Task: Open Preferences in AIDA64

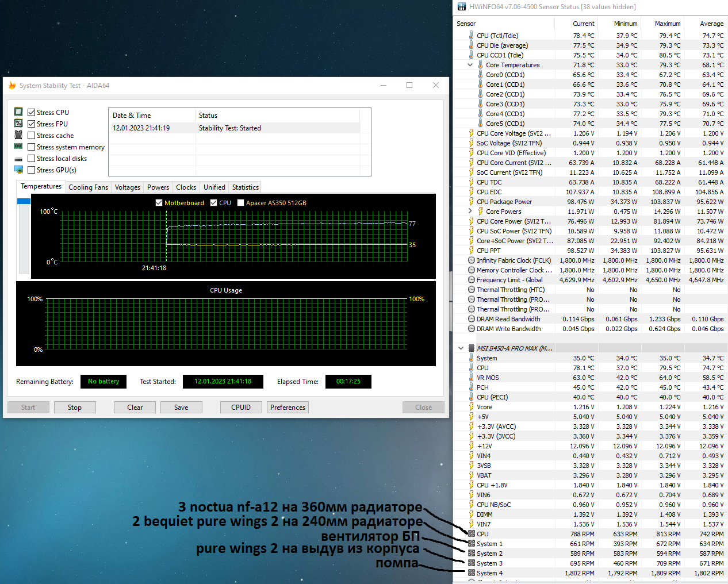Action: (x=288, y=408)
